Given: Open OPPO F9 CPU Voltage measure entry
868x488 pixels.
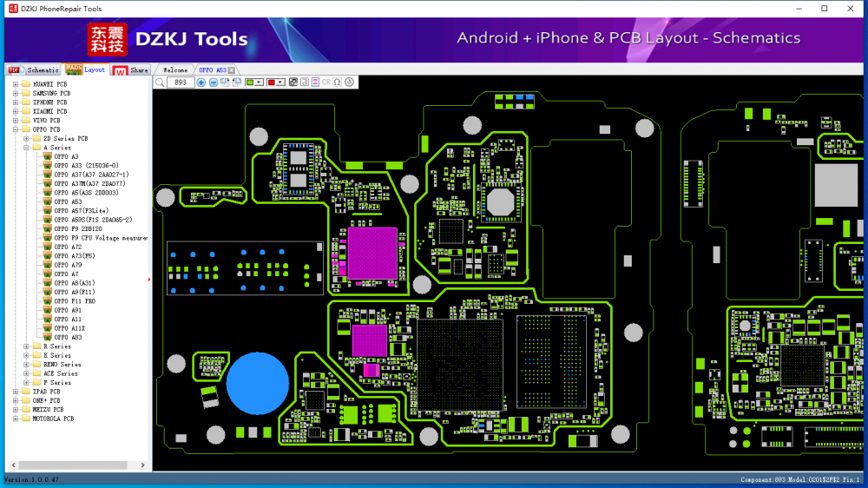Looking at the screenshot, I should 101,238.
